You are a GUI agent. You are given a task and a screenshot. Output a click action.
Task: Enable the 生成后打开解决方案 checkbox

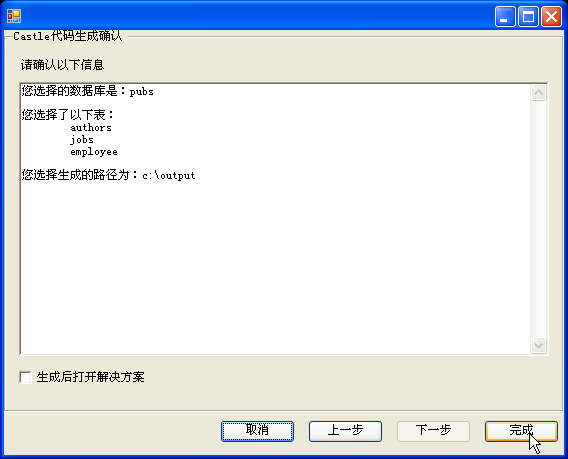click(25, 377)
